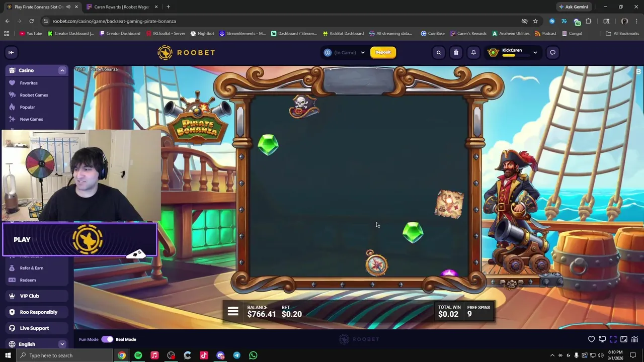Open Anaheim Utilities bookmark
The height and width of the screenshot is (362, 644).
coord(511,34)
